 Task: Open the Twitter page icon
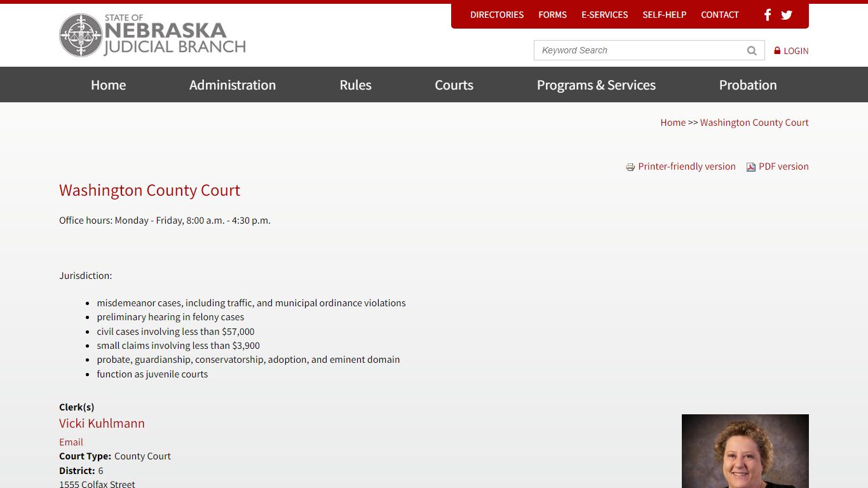pos(787,15)
